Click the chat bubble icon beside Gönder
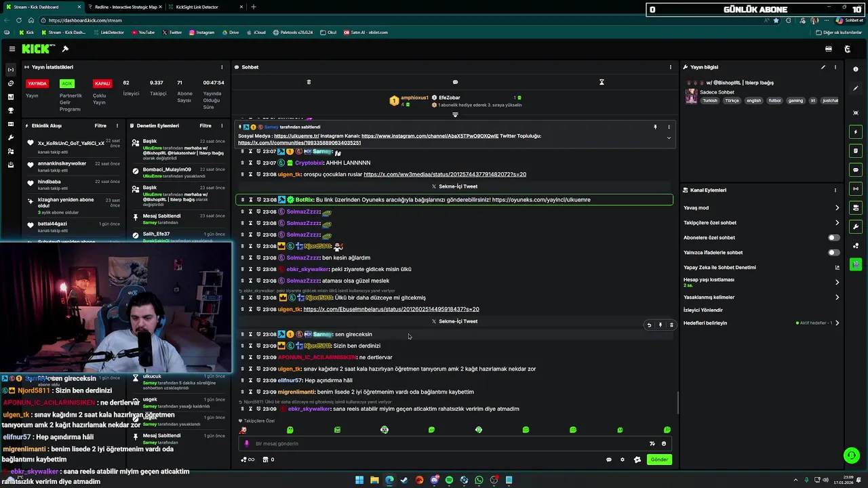868x488 pixels. (608, 460)
